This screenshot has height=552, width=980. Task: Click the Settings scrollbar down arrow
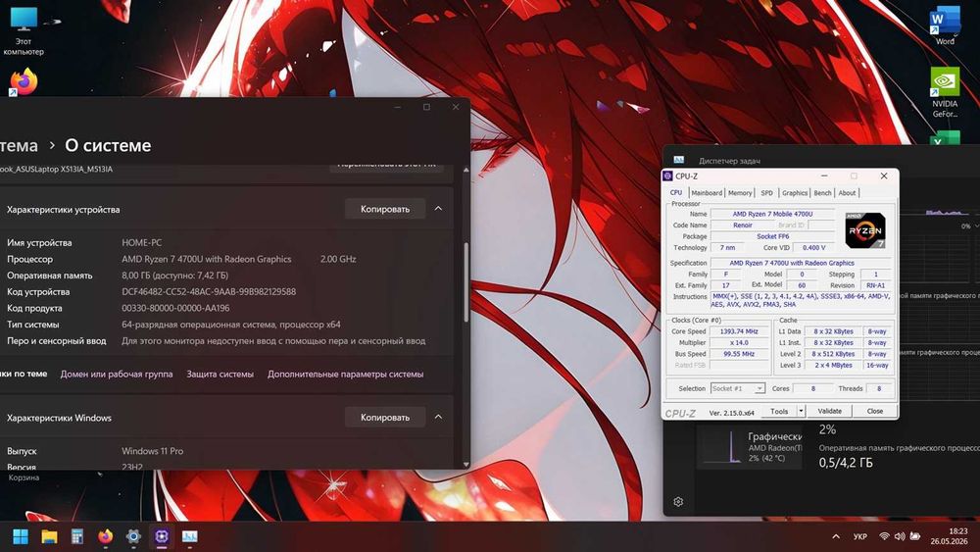click(465, 464)
